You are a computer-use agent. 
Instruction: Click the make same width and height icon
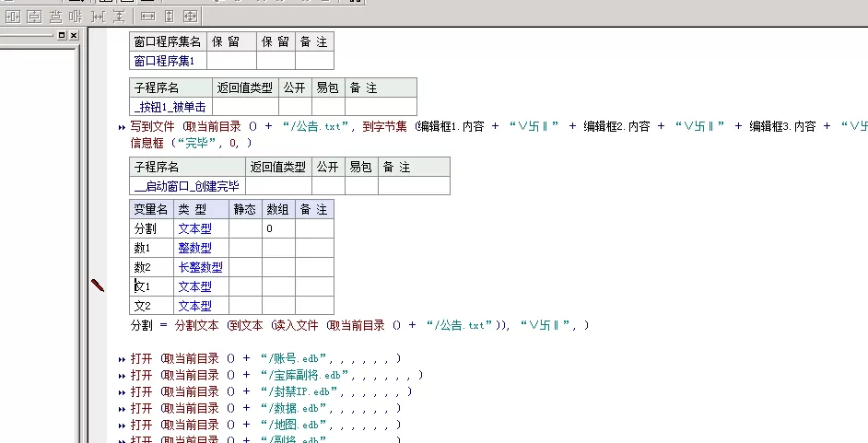[x=190, y=17]
